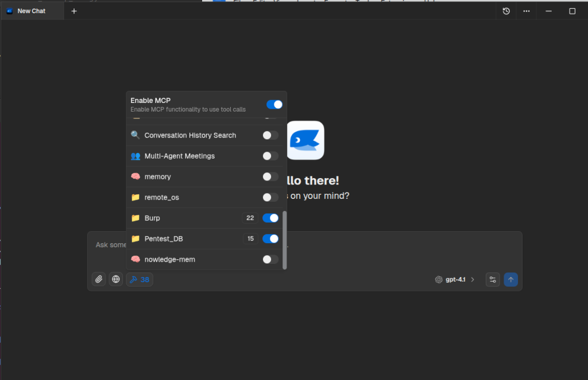Click the chevron next to gpt-4.1

pyautogui.click(x=473, y=279)
